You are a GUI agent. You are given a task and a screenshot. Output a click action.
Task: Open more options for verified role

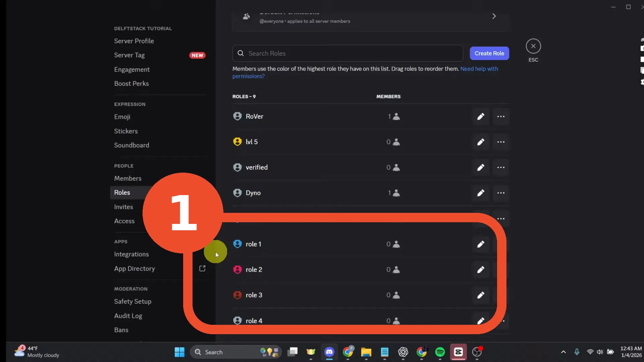[501, 168]
